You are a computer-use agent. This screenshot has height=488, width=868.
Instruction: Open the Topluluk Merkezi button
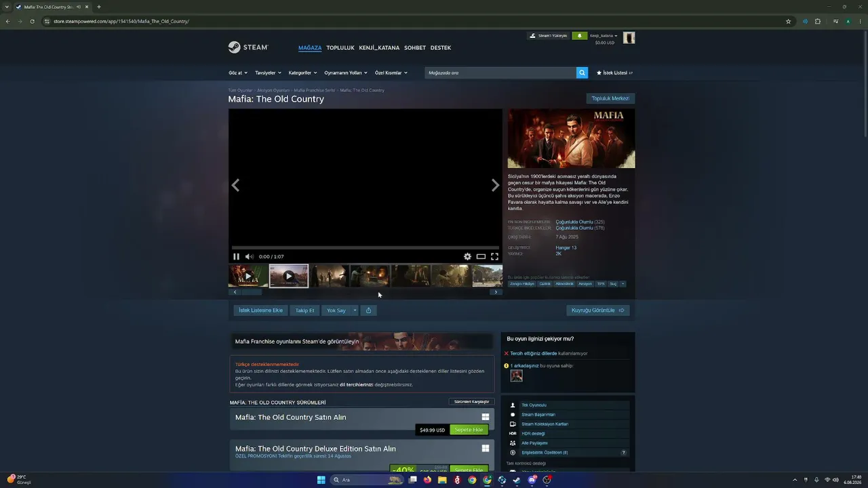tap(610, 98)
